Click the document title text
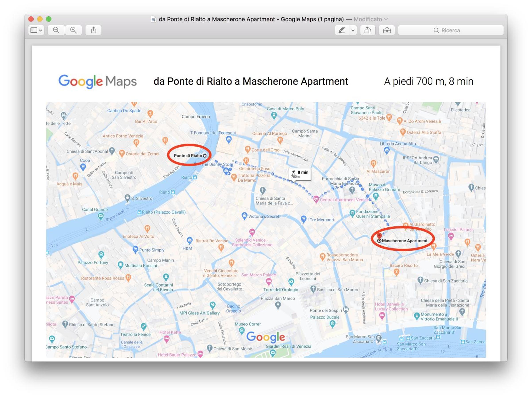The width and height of the screenshot is (532, 397). pyautogui.click(x=251, y=19)
